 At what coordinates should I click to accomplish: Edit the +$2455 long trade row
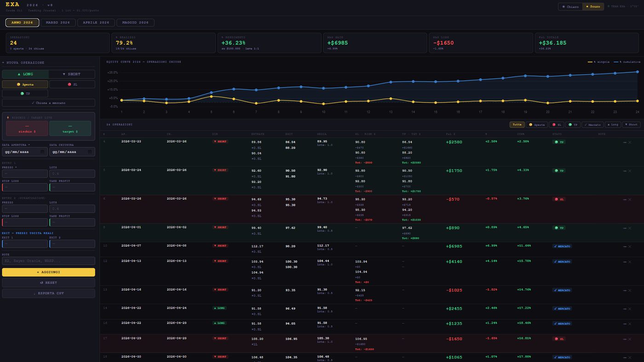coord(625,309)
